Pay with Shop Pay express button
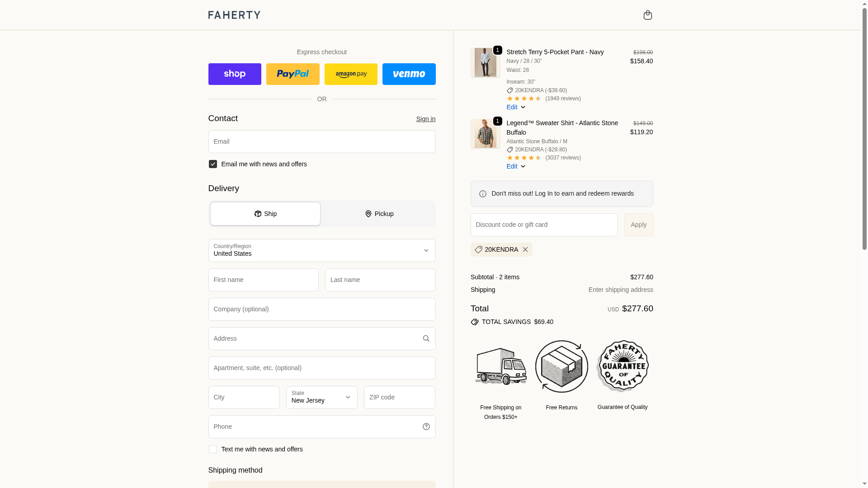868x488 pixels. (x=235, y=74)
